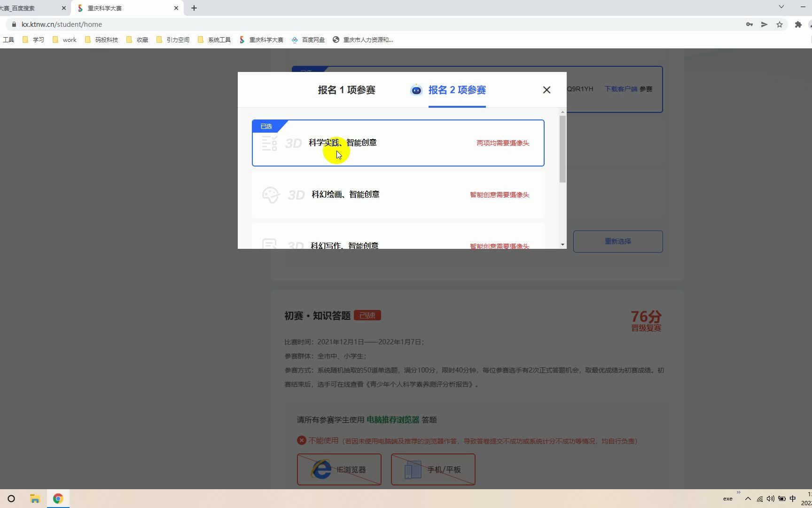Click the dialog scrollbar up arrow
Screen dimensions: 812x508
pos(562,112)
